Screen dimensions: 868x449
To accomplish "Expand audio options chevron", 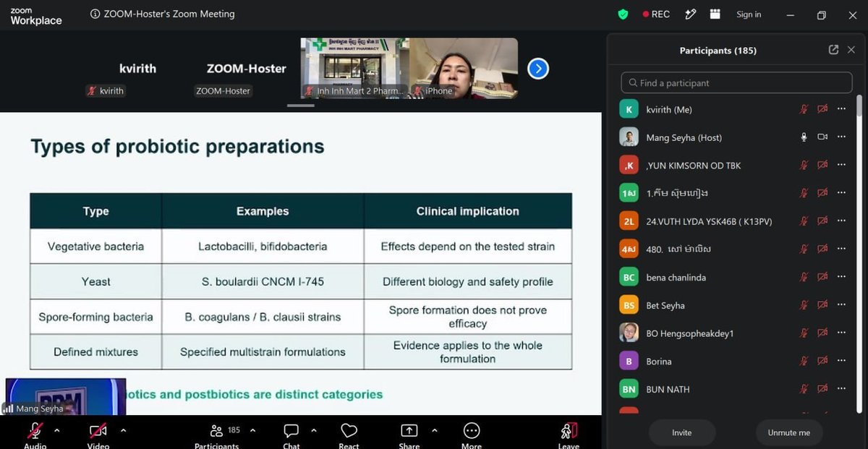I will [57, 430].
